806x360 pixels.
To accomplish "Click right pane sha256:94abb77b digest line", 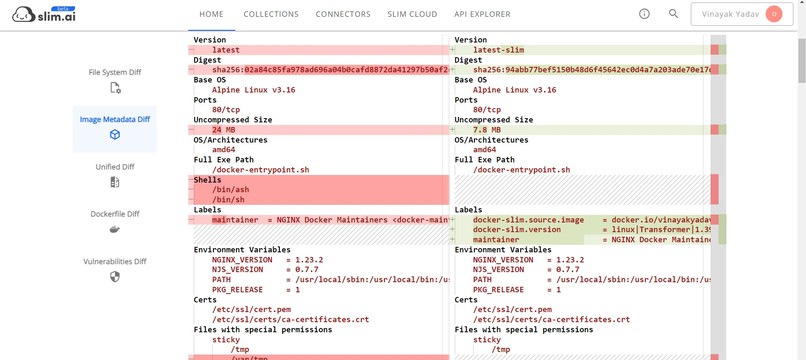I will click(x=580, y=70).
